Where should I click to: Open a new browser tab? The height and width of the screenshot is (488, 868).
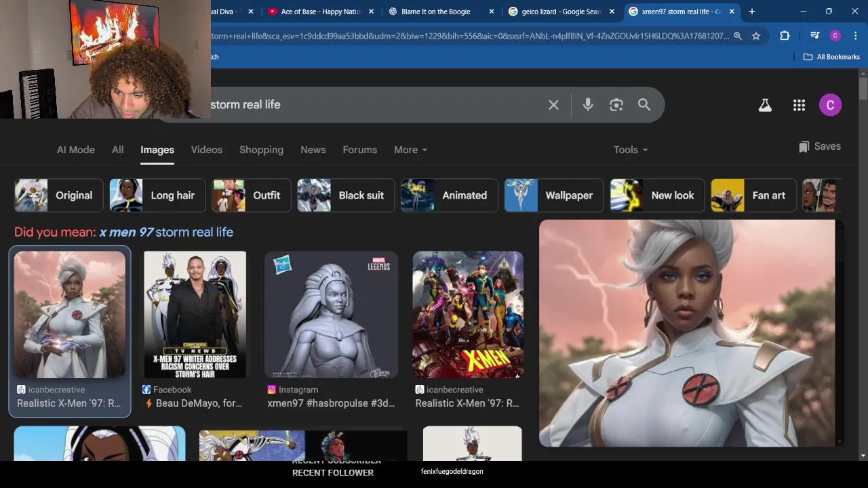click(x=751, y=12)
